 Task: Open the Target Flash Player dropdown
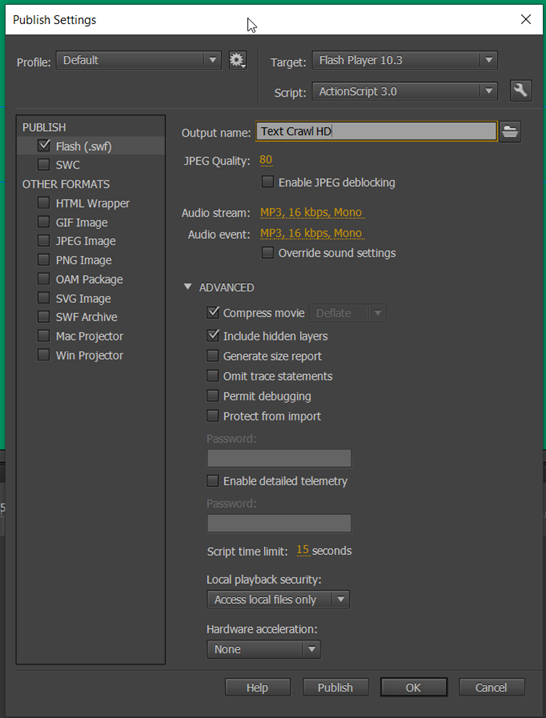pyautogui.click(x=405, y=60)
